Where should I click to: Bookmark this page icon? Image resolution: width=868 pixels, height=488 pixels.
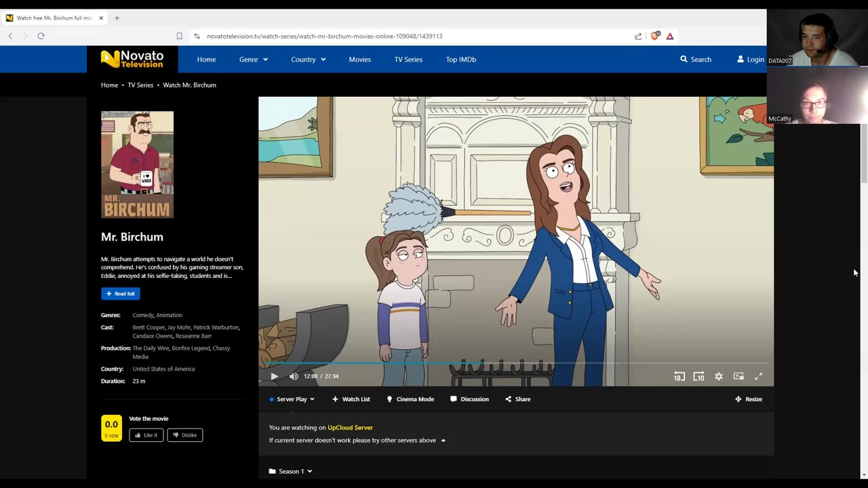pyautogui.click(x=179, y=36)
